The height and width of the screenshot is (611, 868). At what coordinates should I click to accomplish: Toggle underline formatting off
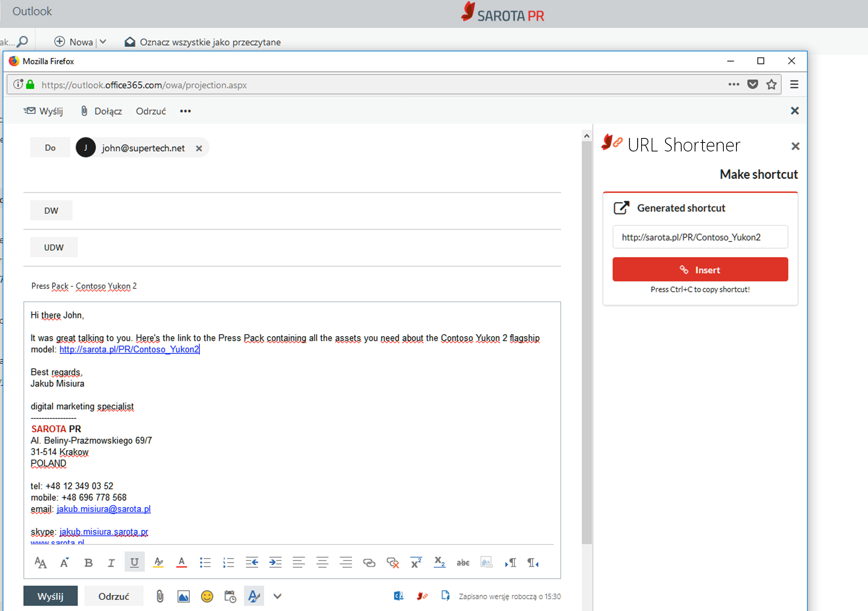pyautogui.click(x=134, y=563)
